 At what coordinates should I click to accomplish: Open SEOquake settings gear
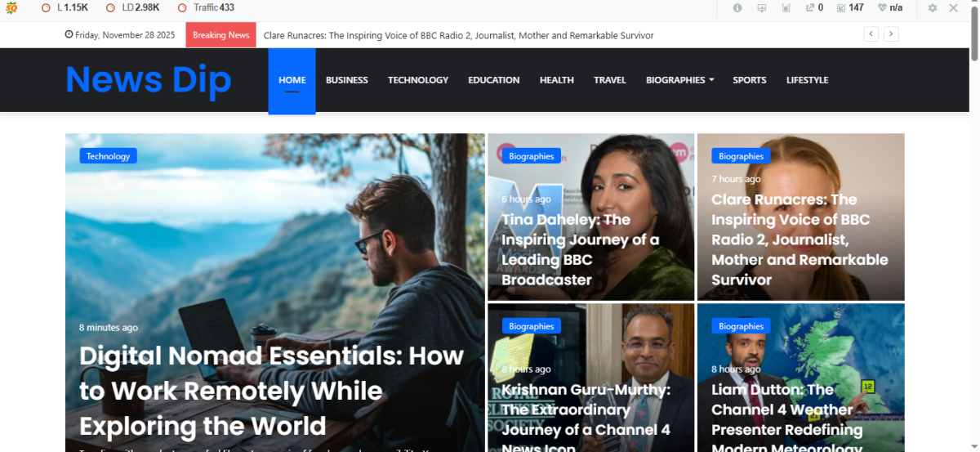tap(933, 8)
